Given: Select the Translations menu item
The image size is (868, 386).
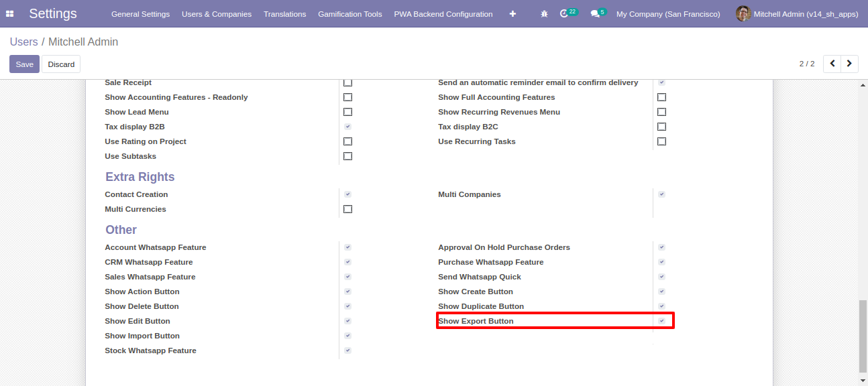Looking at the screenshot, I should coord(284,14).
